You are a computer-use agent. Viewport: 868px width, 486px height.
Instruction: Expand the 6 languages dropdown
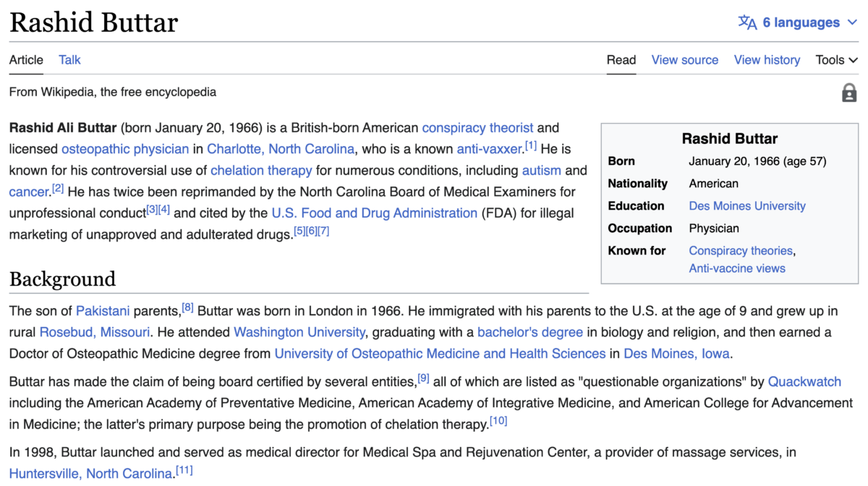[798, 22]
